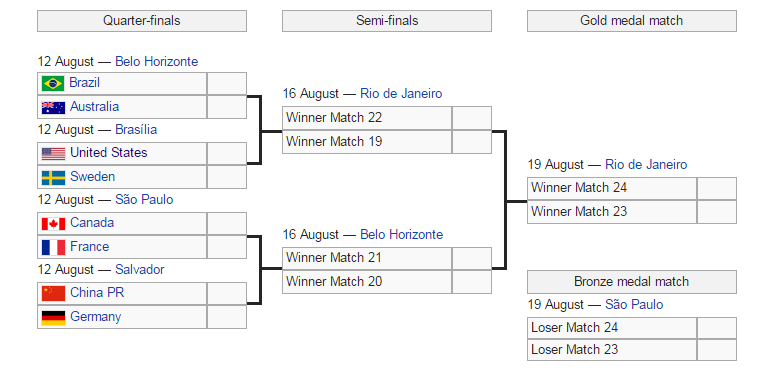Open the Brasília venue link
775x374 pixels.
[x=136, y=129]
